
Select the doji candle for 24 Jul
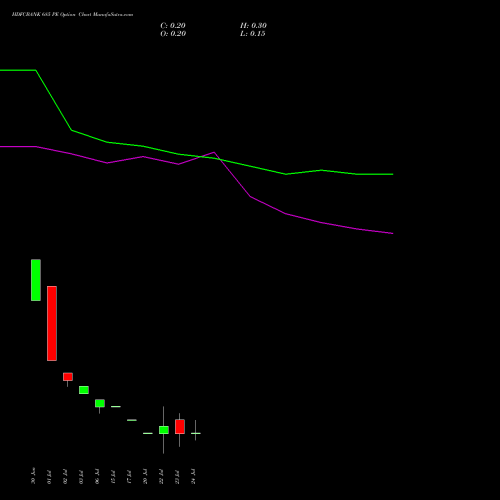click(196, 433)
